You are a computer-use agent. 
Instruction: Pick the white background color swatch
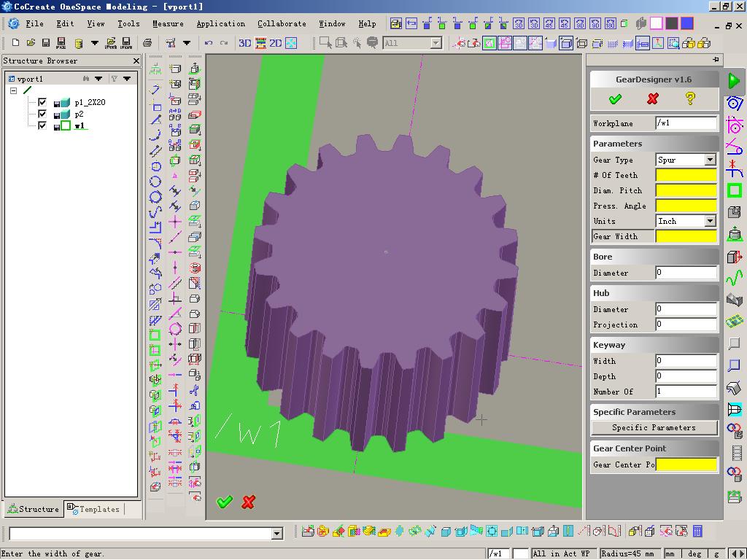pos(657,23)
